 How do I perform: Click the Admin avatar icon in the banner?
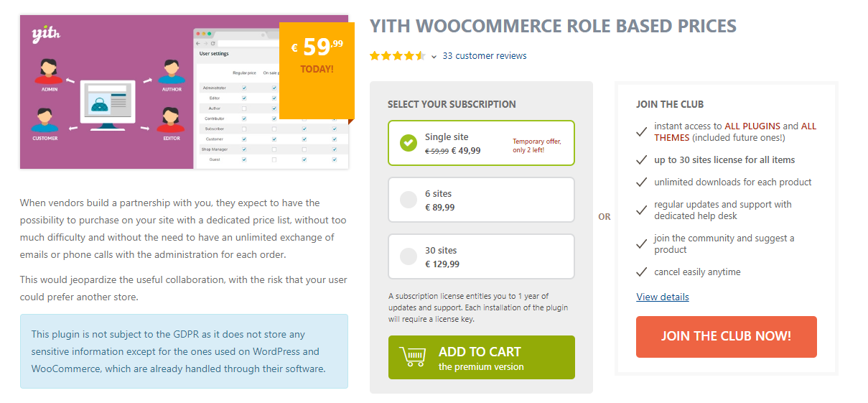(x=49, y=69)
